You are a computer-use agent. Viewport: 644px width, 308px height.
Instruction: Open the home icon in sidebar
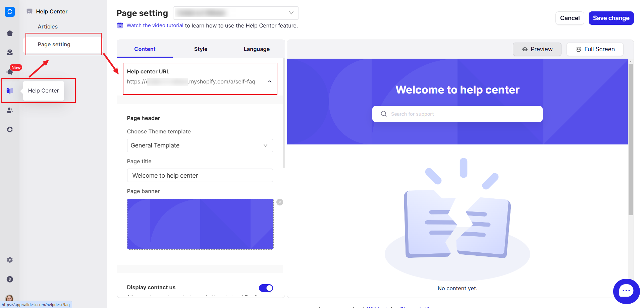10,33
